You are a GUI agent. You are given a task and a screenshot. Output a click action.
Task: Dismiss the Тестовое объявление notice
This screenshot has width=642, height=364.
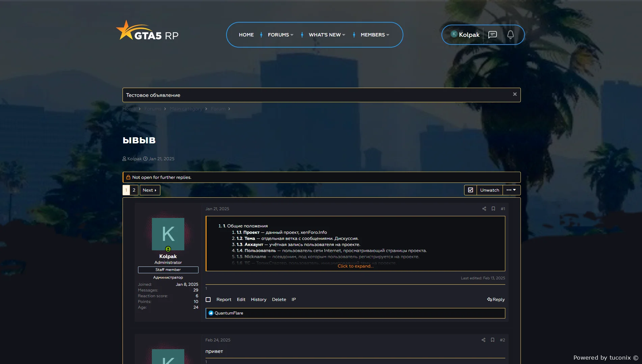coord(515,94)
